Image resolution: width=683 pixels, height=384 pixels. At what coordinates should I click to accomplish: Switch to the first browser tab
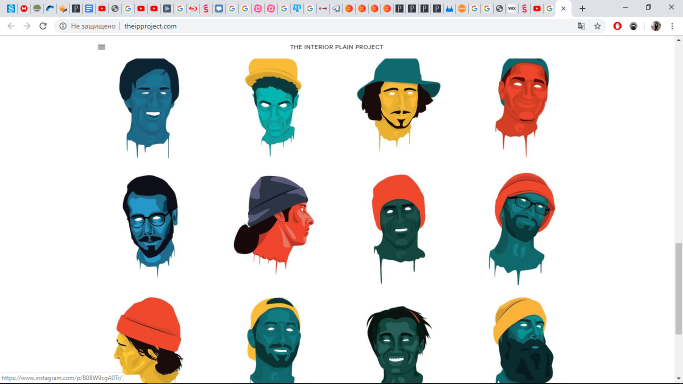[x=11, y=8]
